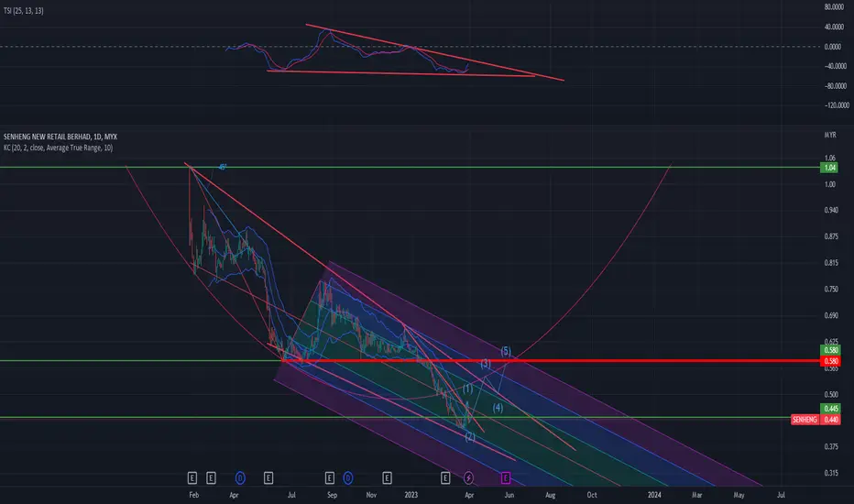Select the green 0.580 price label
Screen dimensions: 854x504
click(830, 350)
